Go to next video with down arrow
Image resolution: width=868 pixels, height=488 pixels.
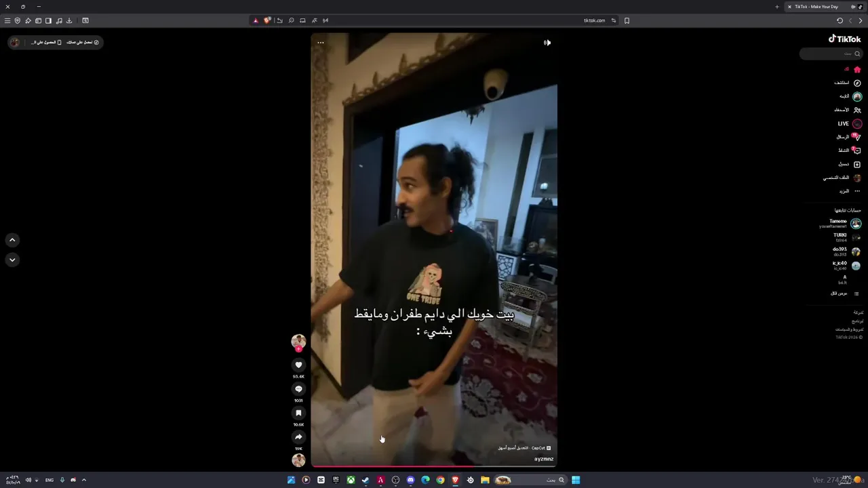12,260
